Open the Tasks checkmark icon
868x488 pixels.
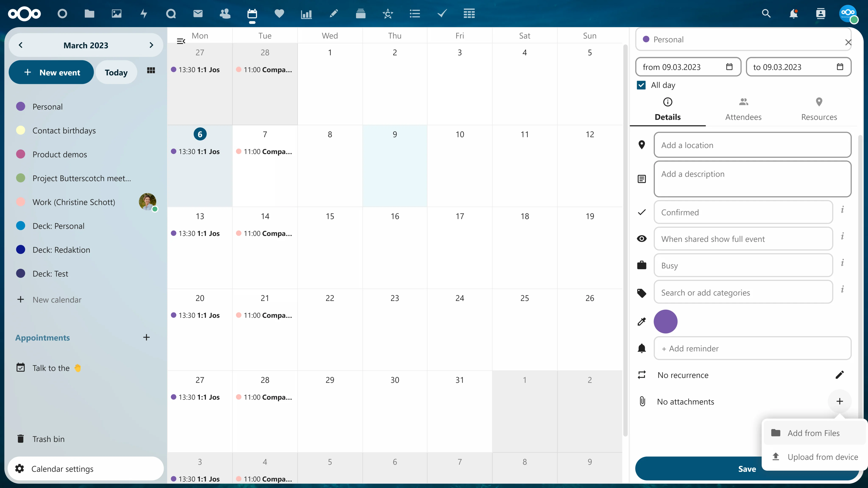click(442, 14)
